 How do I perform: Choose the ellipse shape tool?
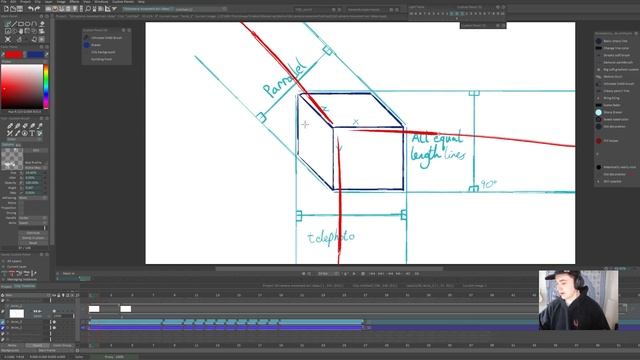point(27,24)
